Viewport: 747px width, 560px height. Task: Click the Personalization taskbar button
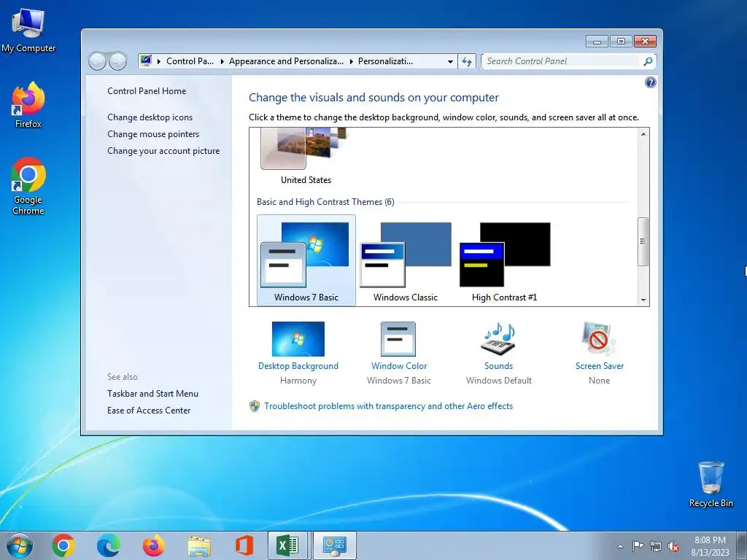pos(334,545)
